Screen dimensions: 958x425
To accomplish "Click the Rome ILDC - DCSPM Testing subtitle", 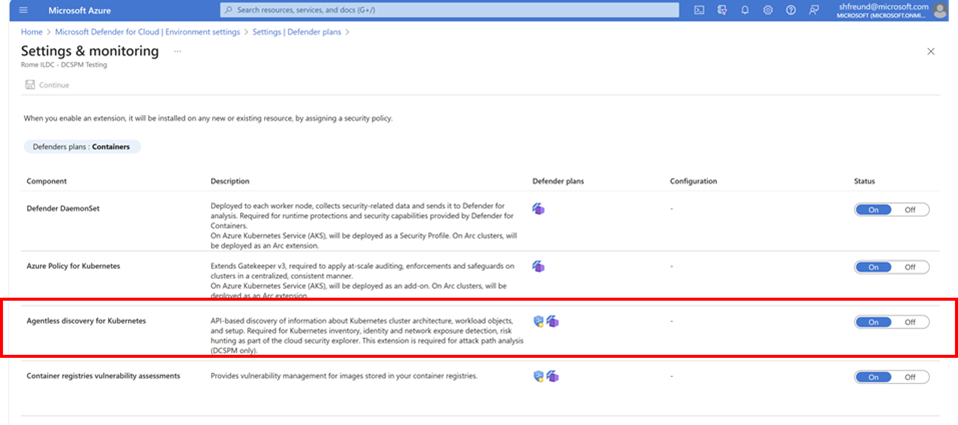I will (x=64, y=64).
